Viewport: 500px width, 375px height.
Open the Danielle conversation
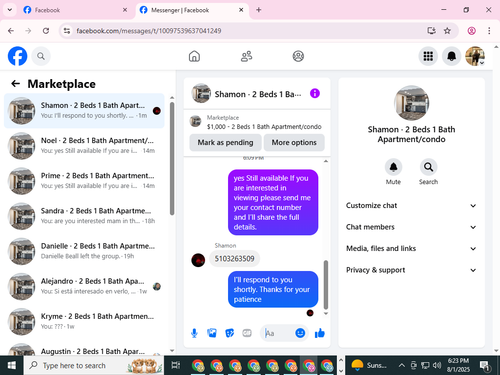tap(84, 251)
